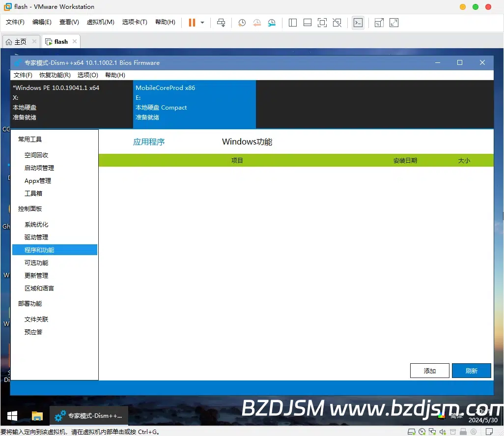Sort list by 项目 column header
This screenshot has height=436, width=504.
pyautogui.click(x=237, y=160)
